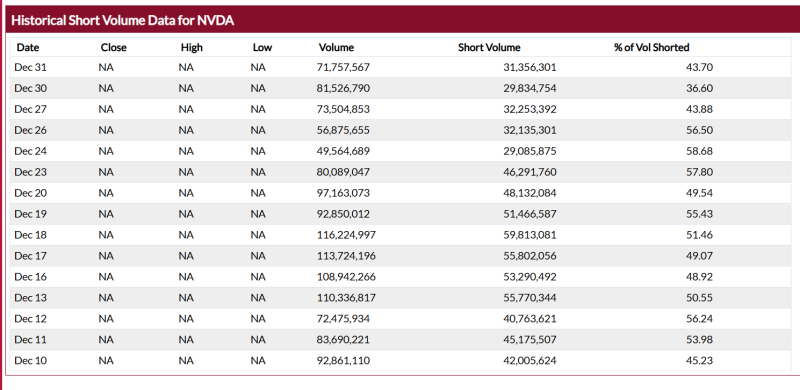
Task: Click the Date column header
Action: [28, 47]
